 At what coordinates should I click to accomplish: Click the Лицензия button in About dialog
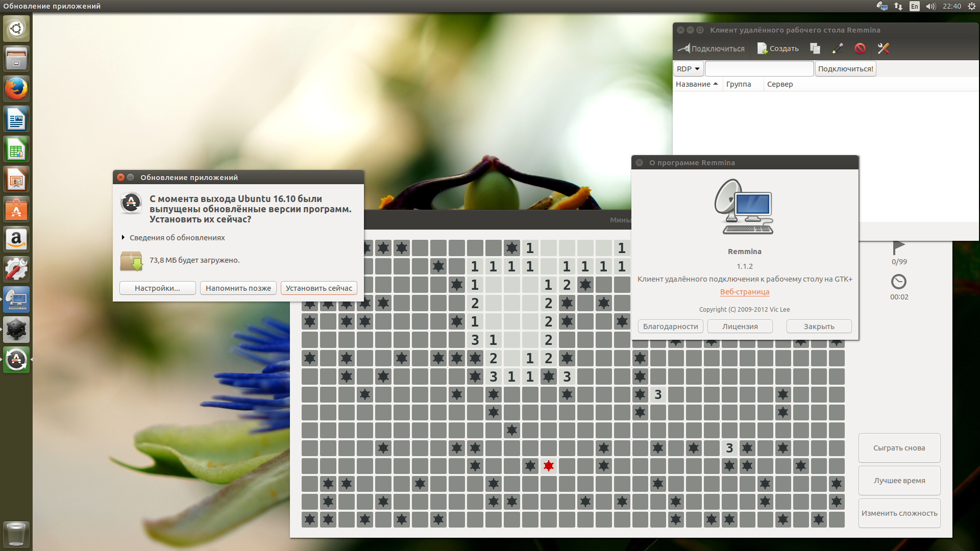click(x=740, y=327)
